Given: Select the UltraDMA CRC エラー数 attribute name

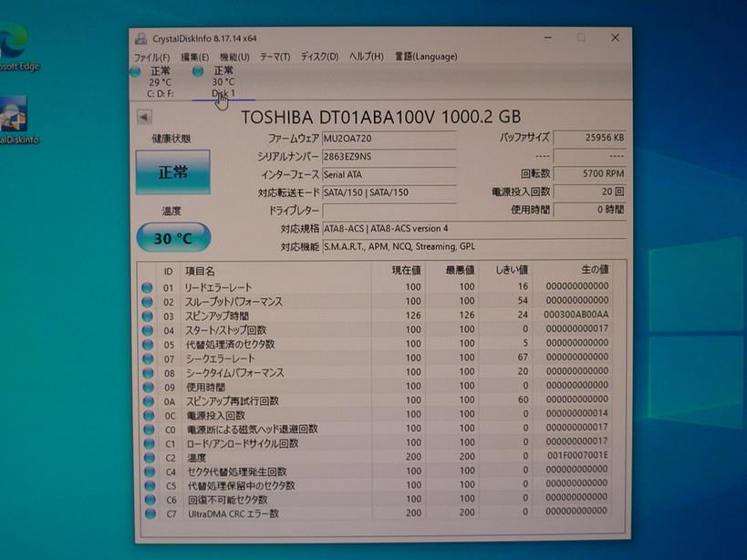Looking at the screenshot, I should 233,513.
